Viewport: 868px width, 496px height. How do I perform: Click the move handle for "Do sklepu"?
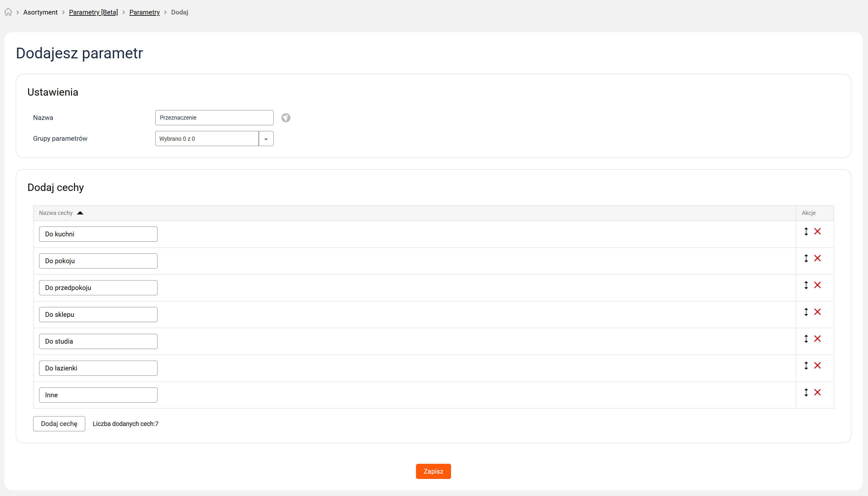point(806,312)
